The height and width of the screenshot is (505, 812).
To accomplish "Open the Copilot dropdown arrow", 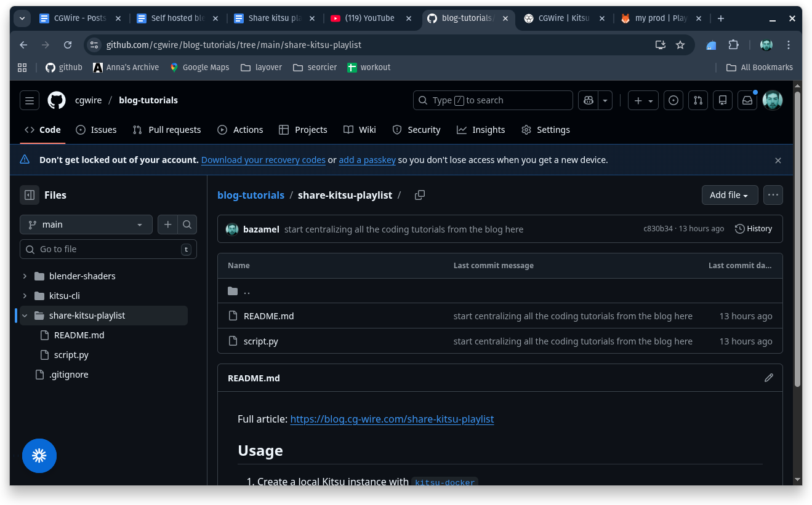I will coord(605,100).
